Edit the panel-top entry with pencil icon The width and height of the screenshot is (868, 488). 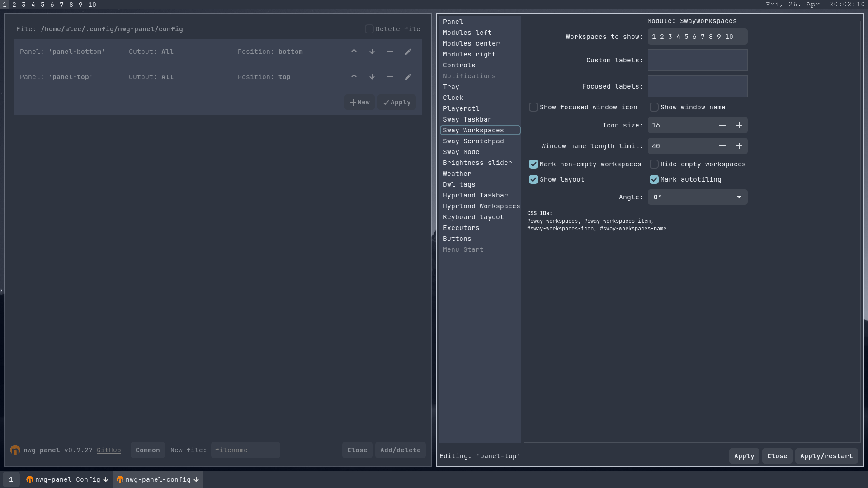[x=408, y=77]
